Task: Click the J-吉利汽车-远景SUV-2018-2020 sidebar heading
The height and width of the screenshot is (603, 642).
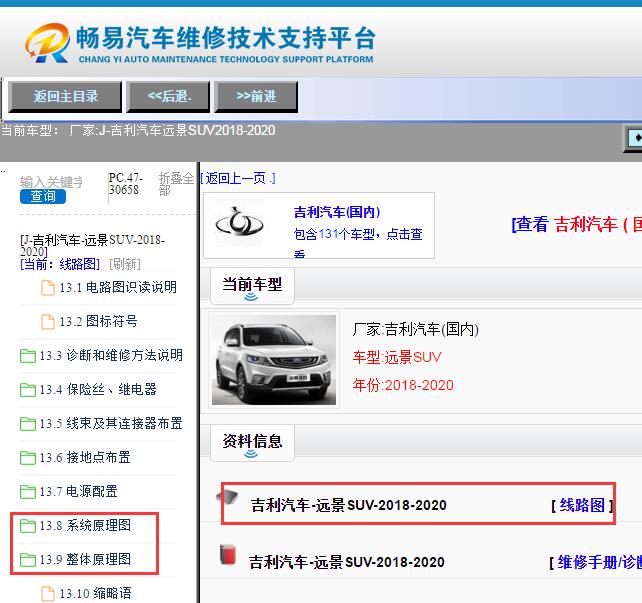Action: click(x=93, y=245)
